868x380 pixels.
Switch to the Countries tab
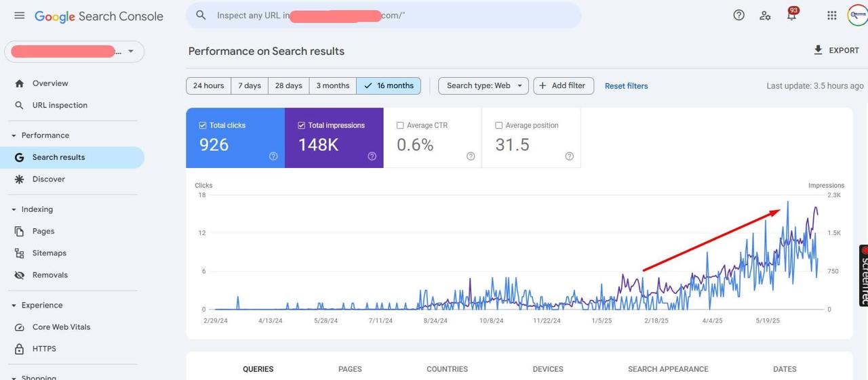click(447, 369)
